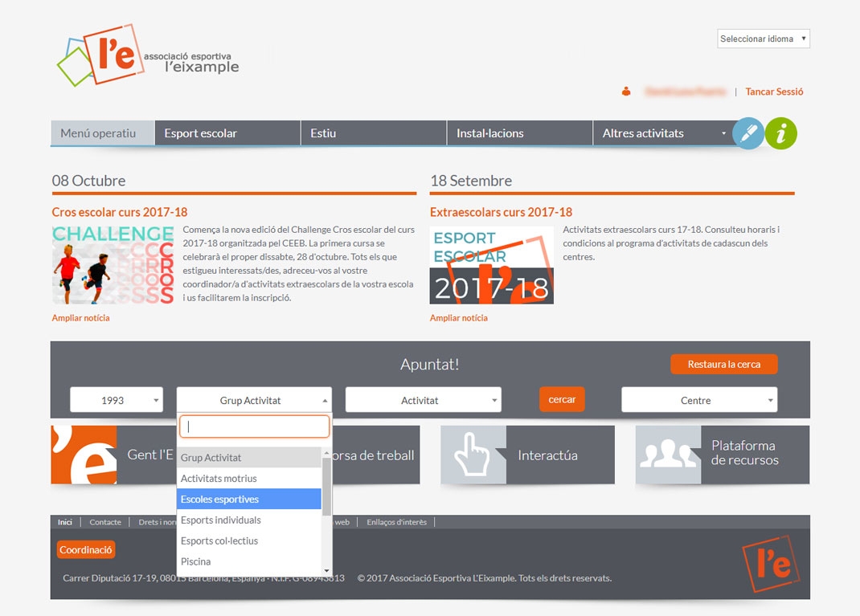This screenshot has width=860, height=616.
Task: Click the footer l'e logo
Action: (x=771, y=564)
